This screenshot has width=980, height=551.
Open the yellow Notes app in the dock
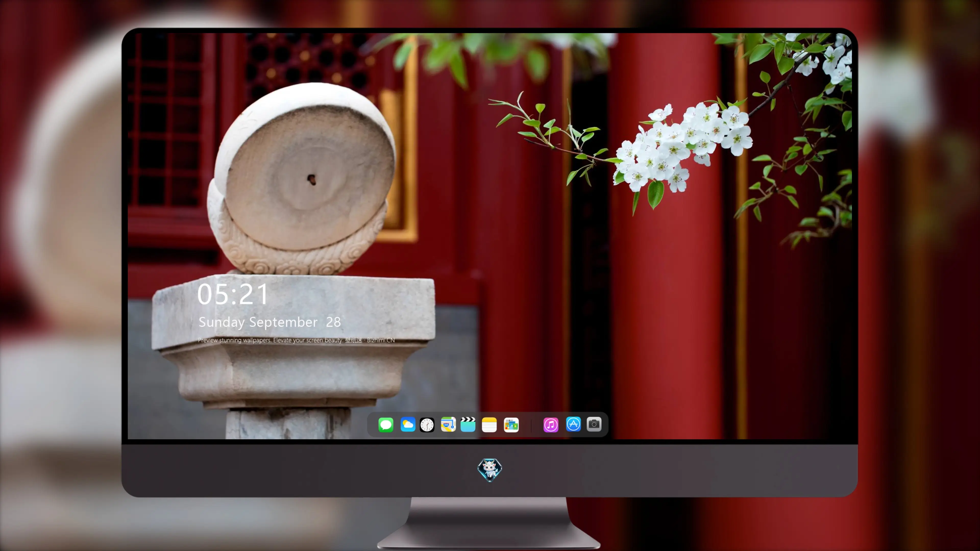[489, 425]
